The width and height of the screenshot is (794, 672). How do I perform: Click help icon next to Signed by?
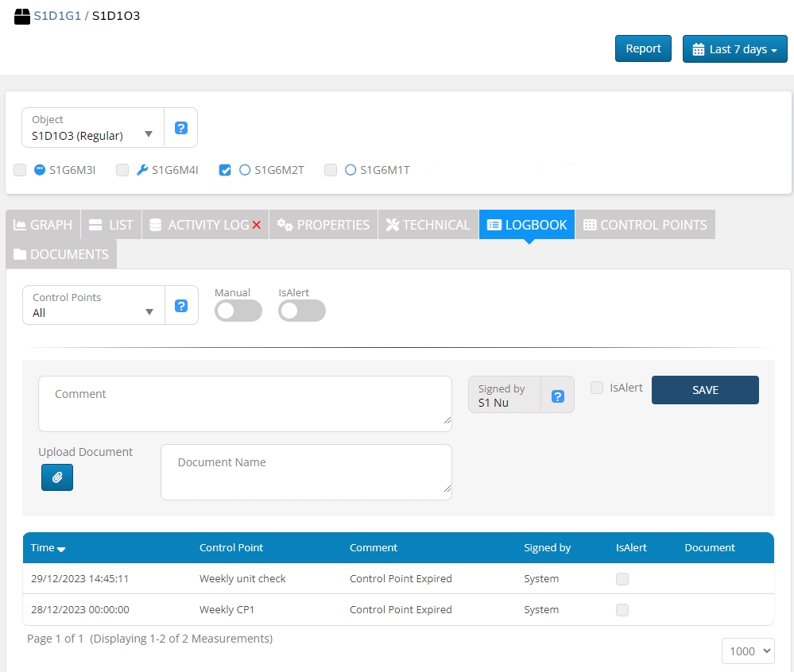[x=557, y=396]
